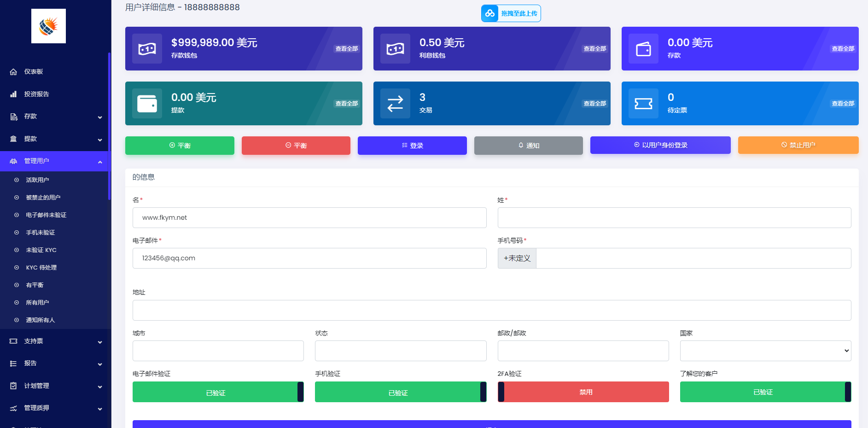Click the 以用户身份登录 button
This screenshot has width=868, height=428.
[660, 145]
